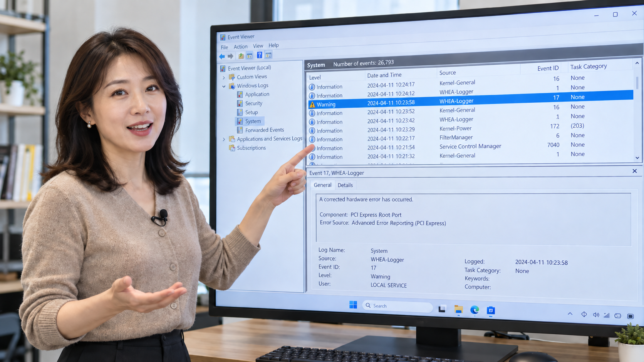Click the Forward arrow toolbar icon
Viewport: 644px width, 362px height.
(230, 56)
